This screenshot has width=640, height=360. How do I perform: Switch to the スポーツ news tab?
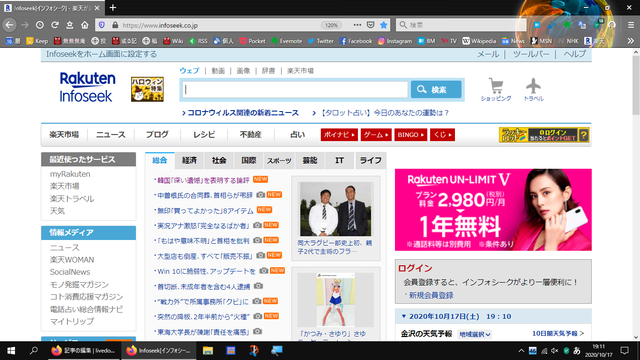(x=279, y=160)
